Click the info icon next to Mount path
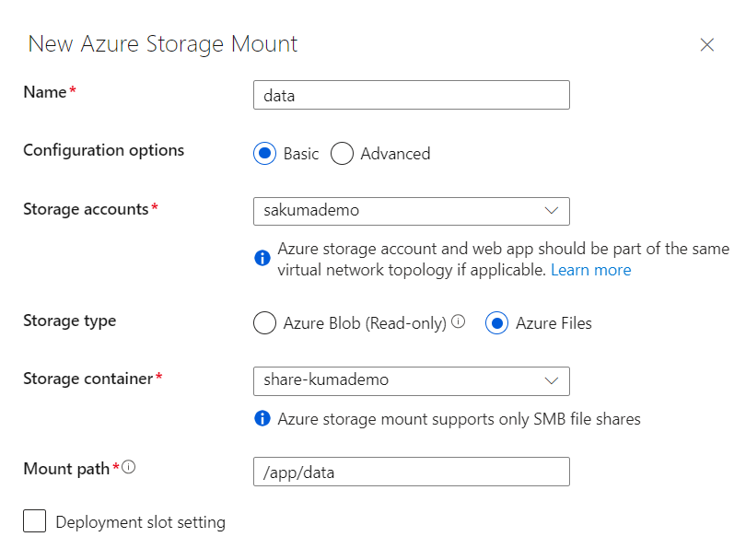Image resolution: width=734 pixels, height=560 pixels. coord(129,467)
